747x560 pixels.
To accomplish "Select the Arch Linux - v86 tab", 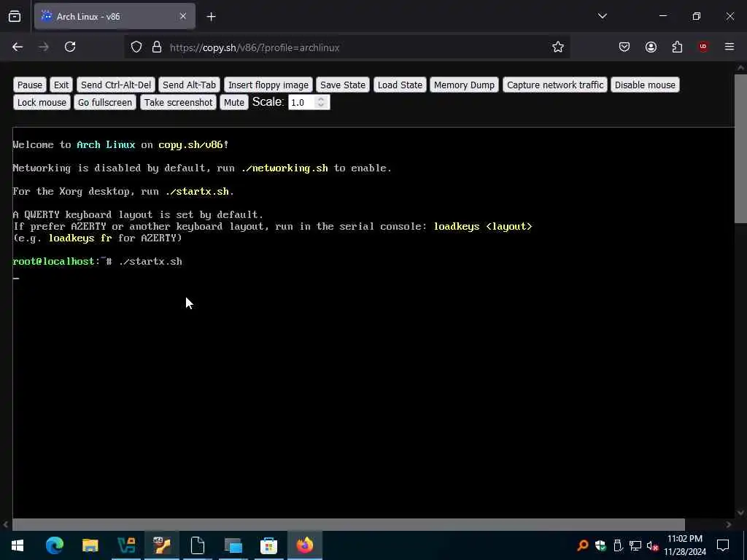I will [115, 16].
